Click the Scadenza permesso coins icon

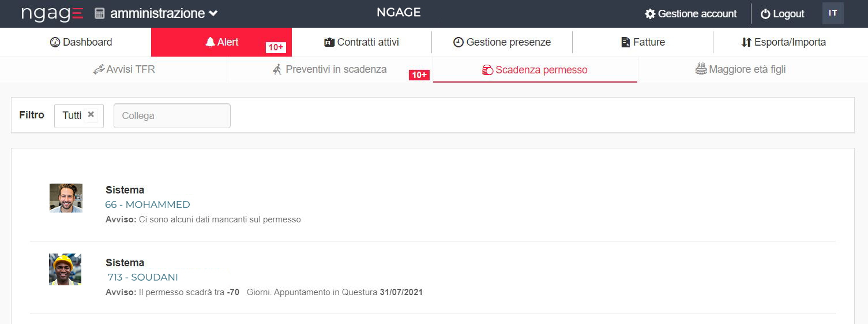coord(487,70)
